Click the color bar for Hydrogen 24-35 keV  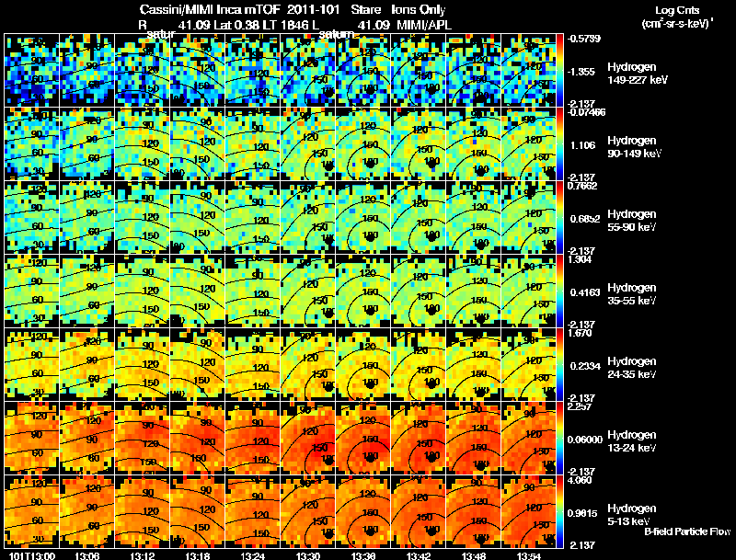click(x=559, y=364)
